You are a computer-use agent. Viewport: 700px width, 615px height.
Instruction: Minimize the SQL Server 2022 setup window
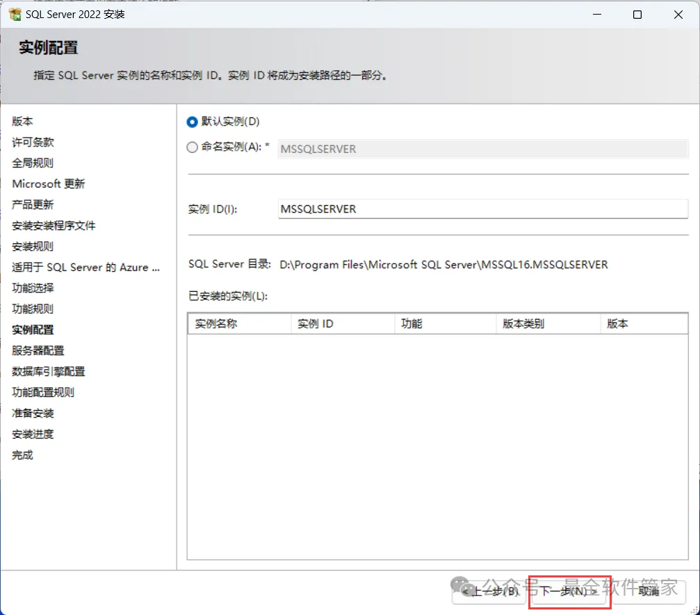[597, 15]
